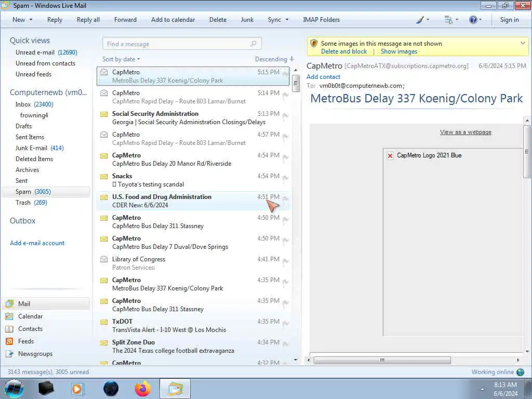Image resolution: width=532 pixels, height=399 pixels.
Task: Open the View as a webpage link
Action: 465,132
